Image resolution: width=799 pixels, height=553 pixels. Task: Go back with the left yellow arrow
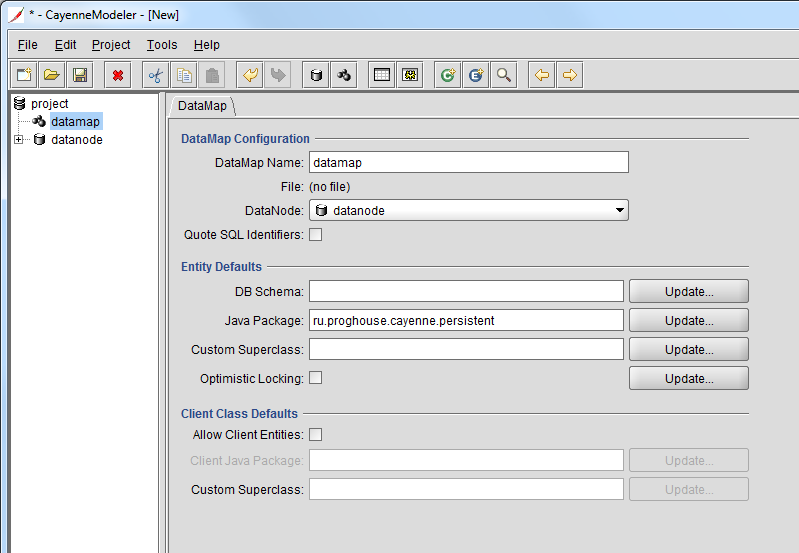click(x=542, y=75)
